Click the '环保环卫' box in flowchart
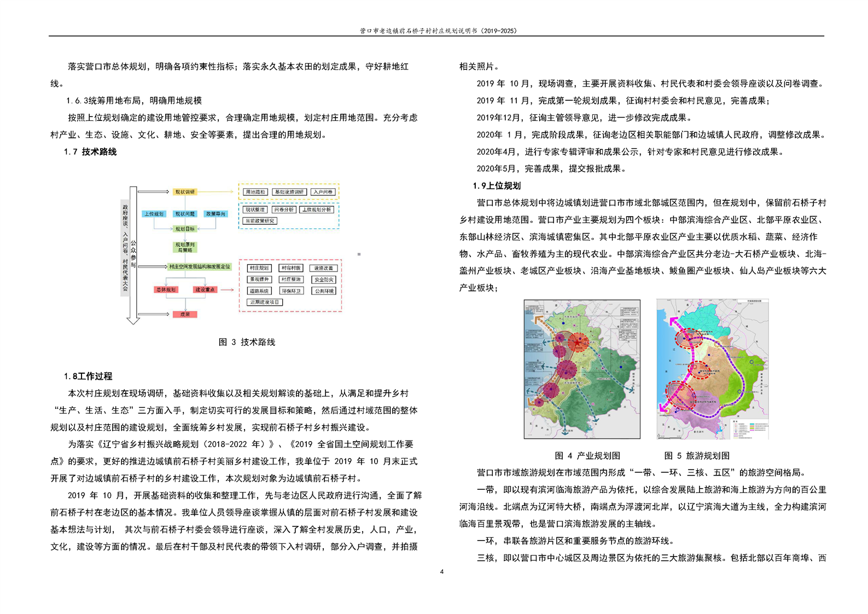The height and width of the screenshot is (614, 868). (292, 291)
